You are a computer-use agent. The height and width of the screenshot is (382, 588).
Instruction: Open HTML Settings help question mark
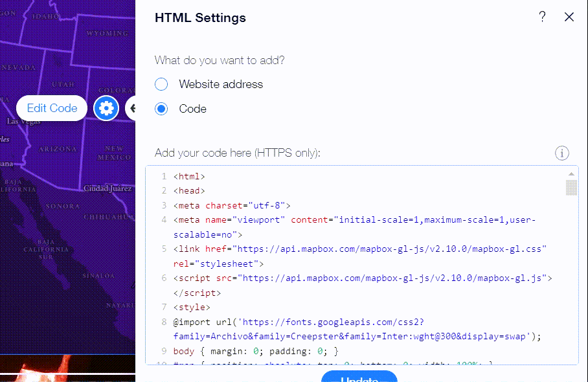pos(542,17)
